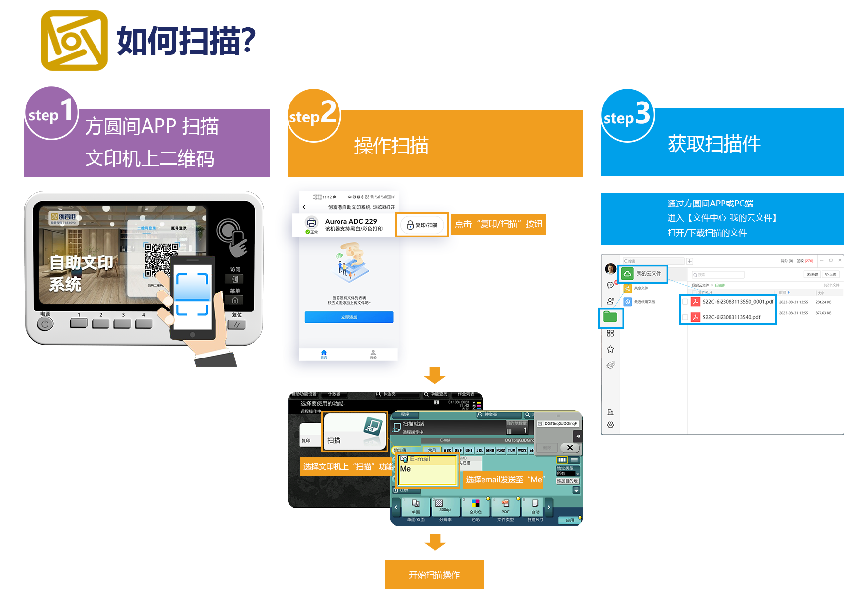868x614 pixels.
Task: Open the star favorites icon in sidebar
Action: click(x=610, y=349)
